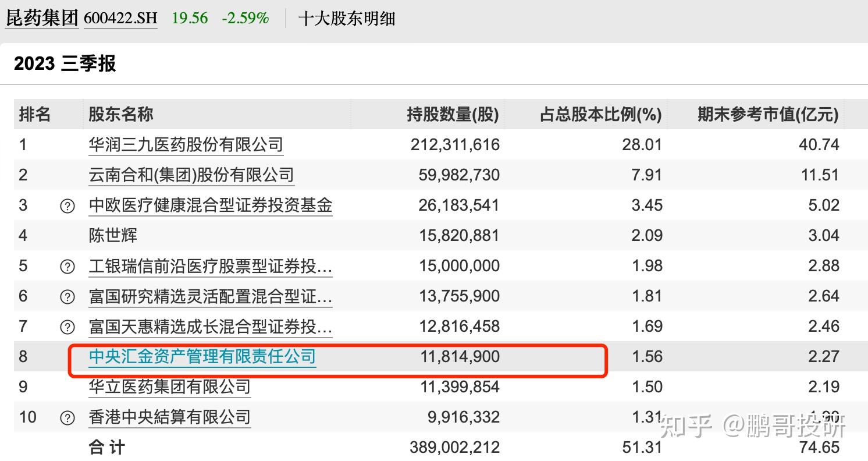This screenshot has width=868, height=461.
Task: Click the 十大股东明细 title text
Action: [347, 19]
